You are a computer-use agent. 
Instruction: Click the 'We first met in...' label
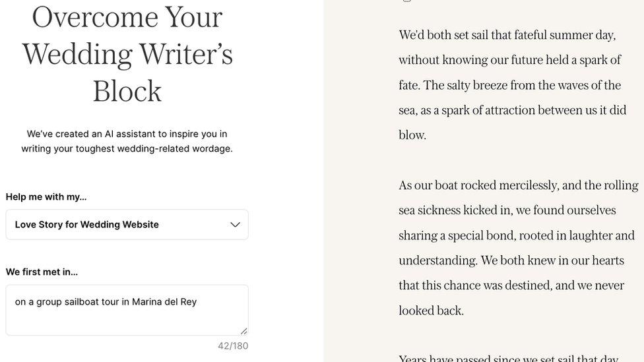pos(42,272)
